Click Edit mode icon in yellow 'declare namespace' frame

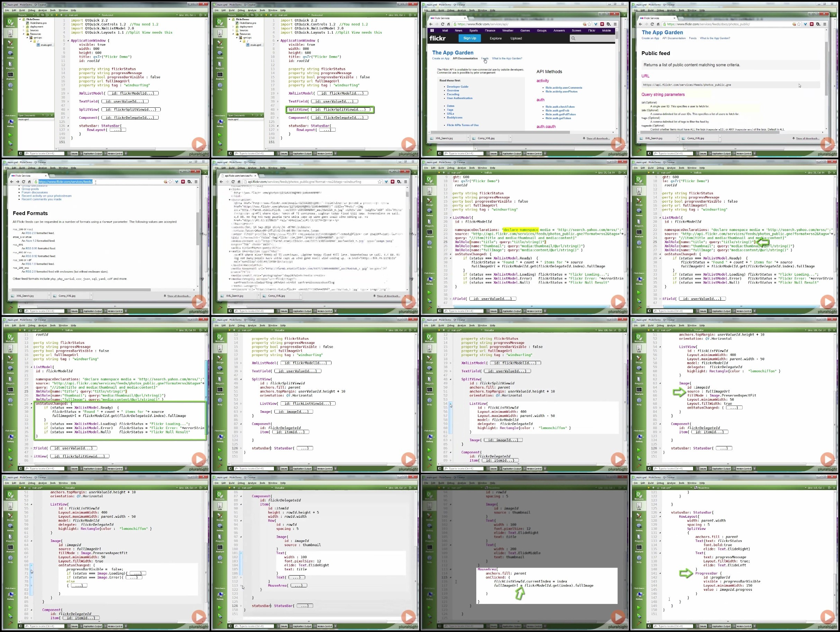(430, 191)
